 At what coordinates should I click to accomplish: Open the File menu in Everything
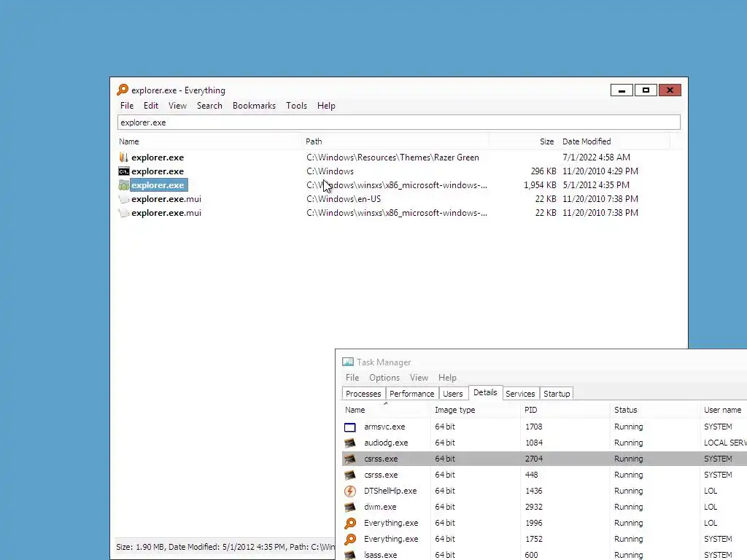click(x=127, y=106)
